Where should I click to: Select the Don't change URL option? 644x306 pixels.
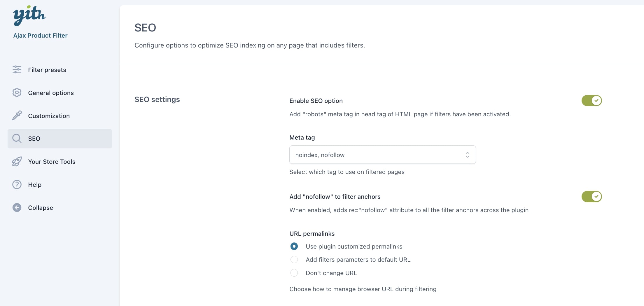coord(294,273)
